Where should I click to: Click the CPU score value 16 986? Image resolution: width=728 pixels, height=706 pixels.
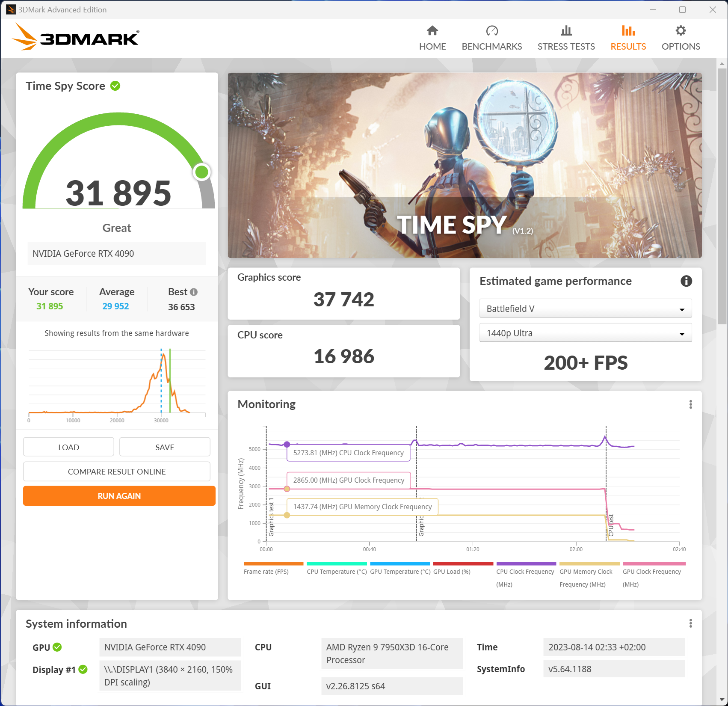pos(344,356)
